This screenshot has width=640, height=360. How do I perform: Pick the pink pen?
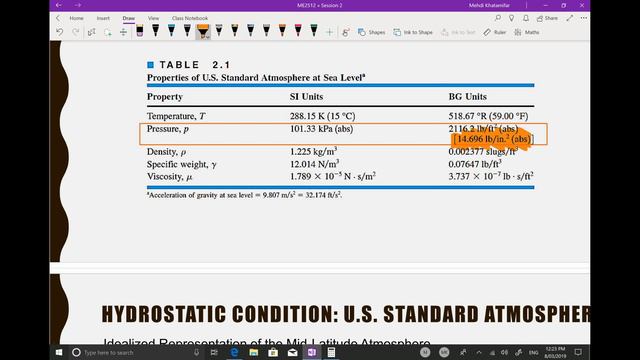click(x=298, y=31)
